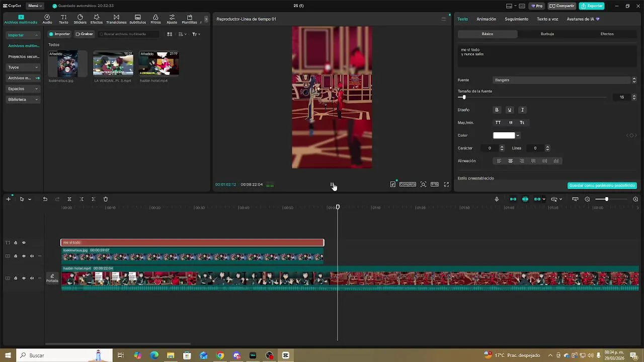Zoom in the timeline with plus magnifier
The height and width of the screenshot is (362, 644).
pos(635,199)
